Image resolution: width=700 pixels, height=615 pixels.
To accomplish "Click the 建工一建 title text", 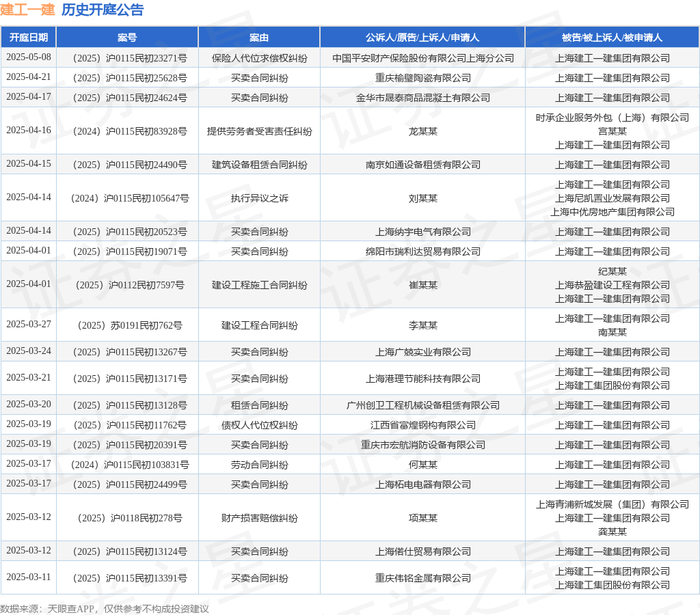I will (x=27, y=10).
